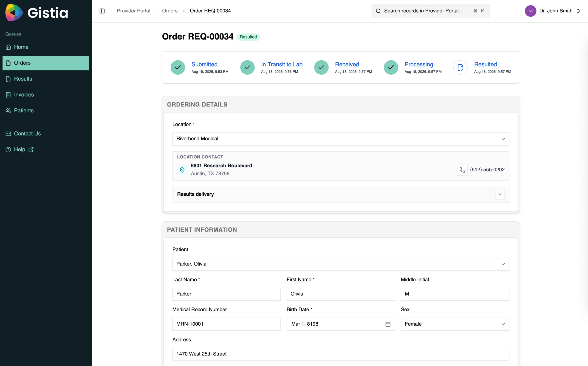The height and width of the screenshot is (366, 588).
Task: Click the Patients people icon in sidebar
Action: click(8, 111)
